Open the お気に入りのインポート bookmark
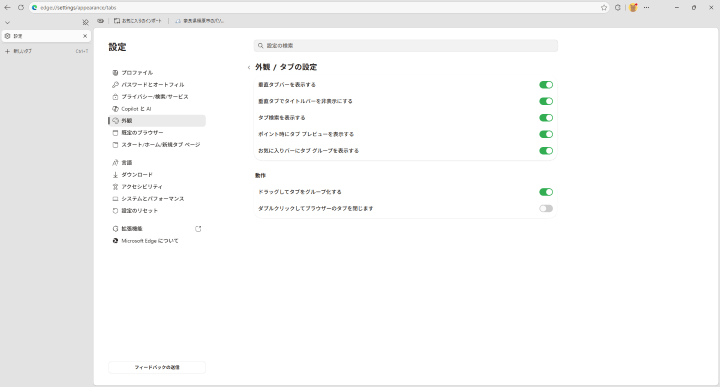 [x=138, y=21]
